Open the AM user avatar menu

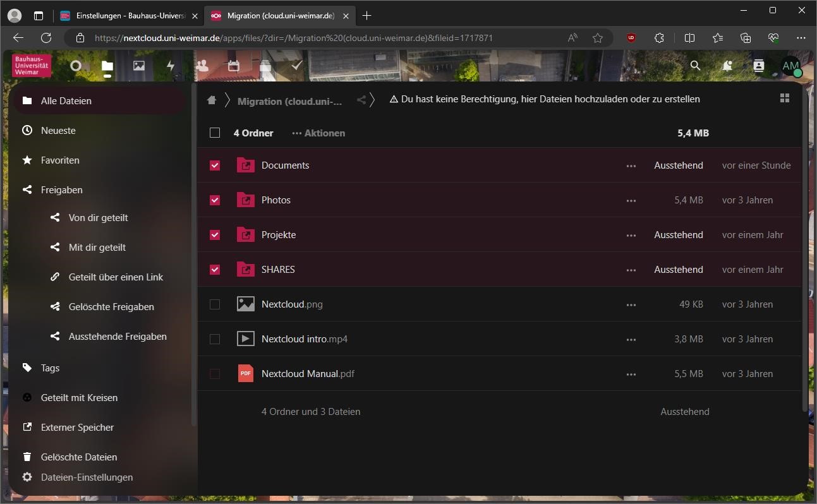790,66
